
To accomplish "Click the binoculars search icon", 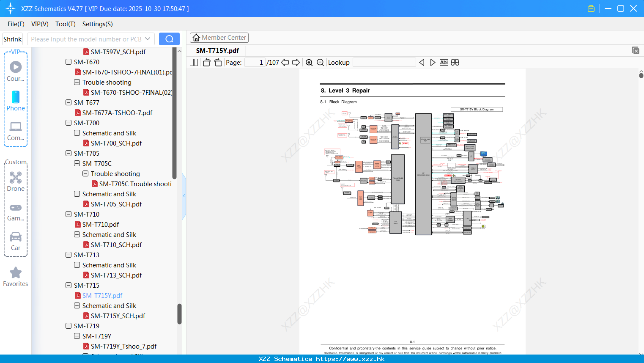I will point(455,63).
